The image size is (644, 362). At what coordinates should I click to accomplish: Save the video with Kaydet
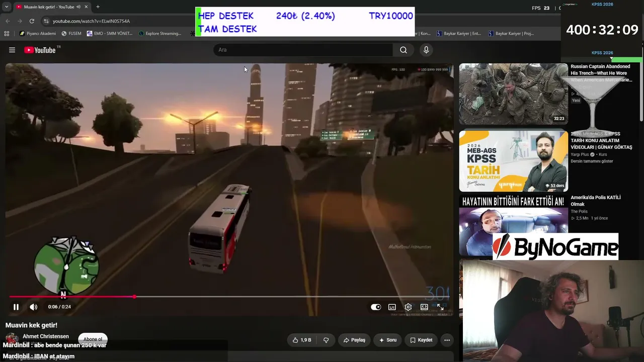(421, 340)
